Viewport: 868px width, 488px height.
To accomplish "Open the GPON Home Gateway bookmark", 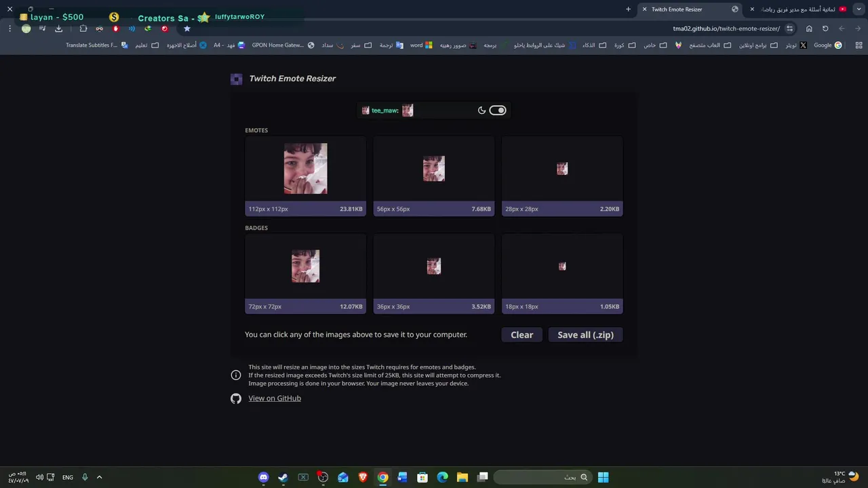I will (x=283, y=45).
